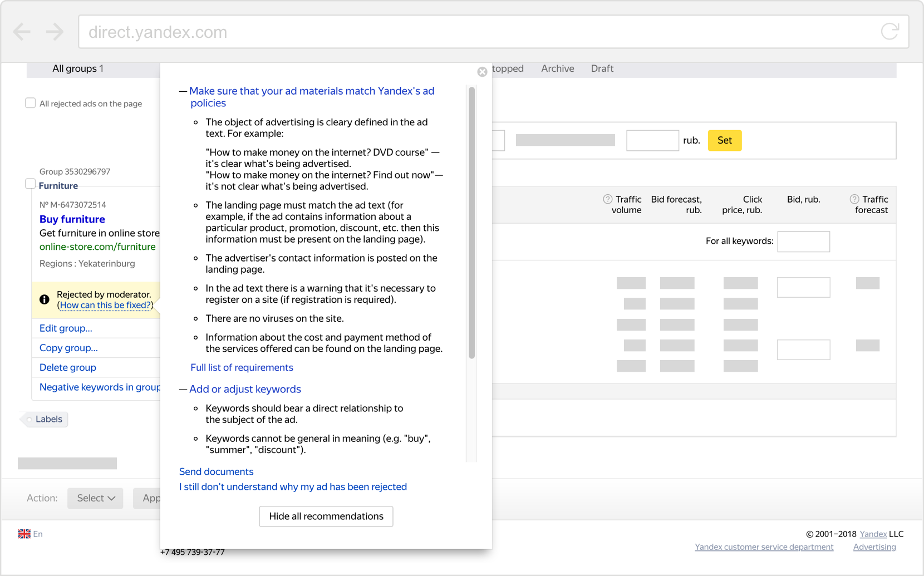Click the Traffic forecast help icon
The image size is (924, 576).
click(x=854, y=199)
